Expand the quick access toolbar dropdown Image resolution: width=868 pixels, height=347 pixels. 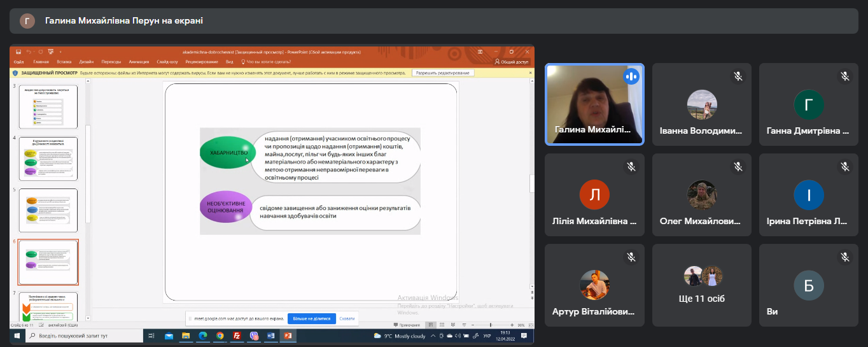[60, 52]
